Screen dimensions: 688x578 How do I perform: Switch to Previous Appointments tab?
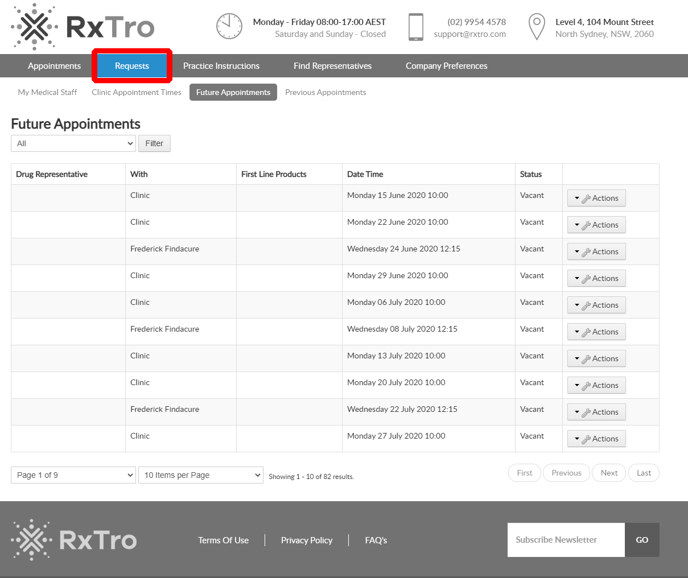tap(325, 92)
